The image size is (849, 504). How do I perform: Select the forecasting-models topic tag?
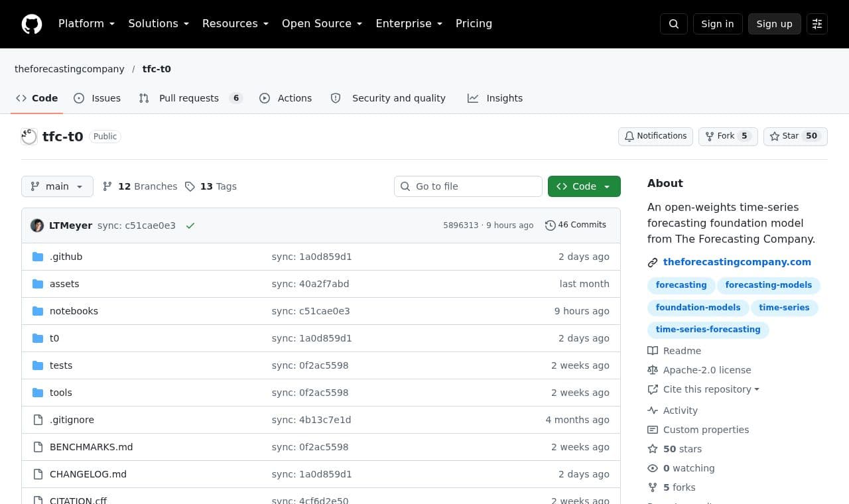(x=769, y=285)
